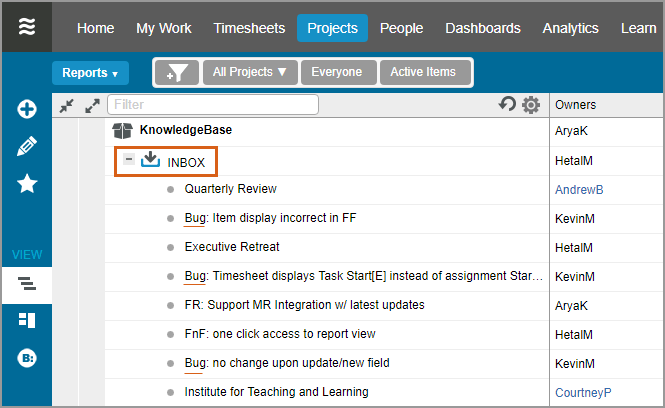Image resolution: width=665 pixels, height=408 pixels.
Task: Collapse the INBOX folder
Action: click(x=129, y=160)
